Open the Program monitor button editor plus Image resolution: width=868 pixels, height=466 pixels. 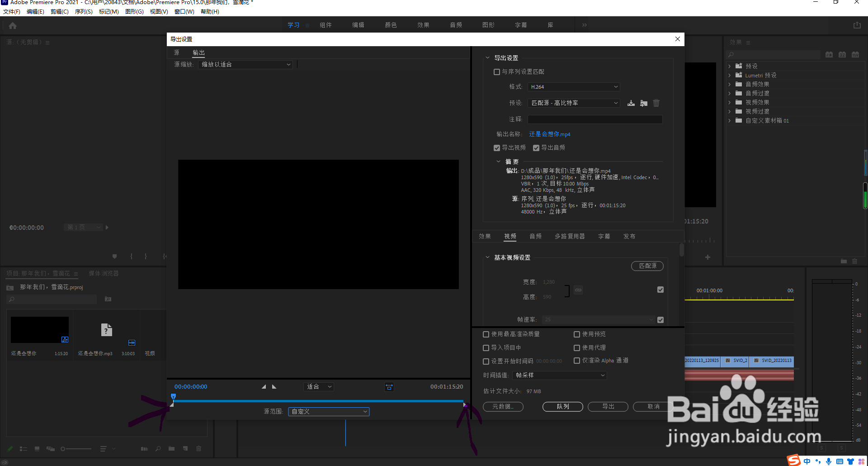[x=708, y=257]
